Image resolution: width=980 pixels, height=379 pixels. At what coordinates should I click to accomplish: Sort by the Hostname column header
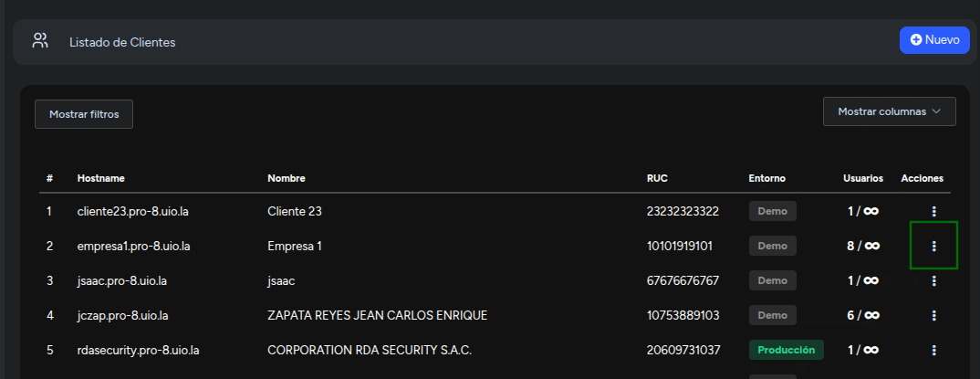pos(101,178)
